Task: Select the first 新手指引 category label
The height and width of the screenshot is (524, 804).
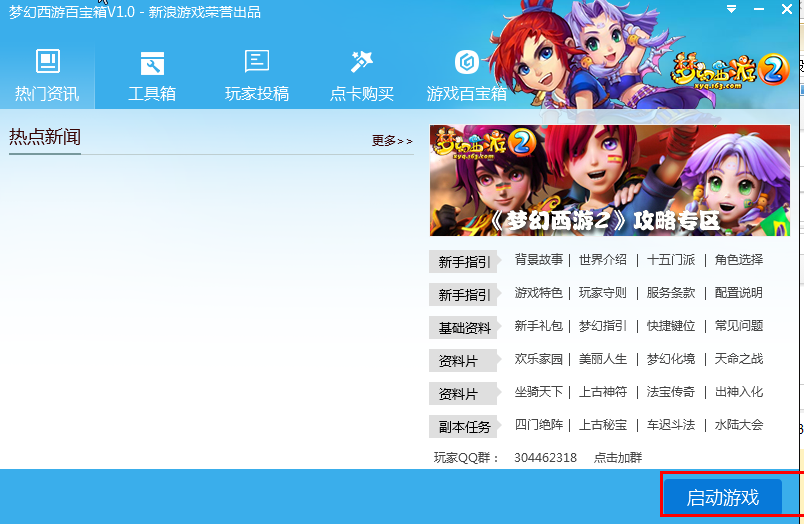Action: (x=464, y=262)
